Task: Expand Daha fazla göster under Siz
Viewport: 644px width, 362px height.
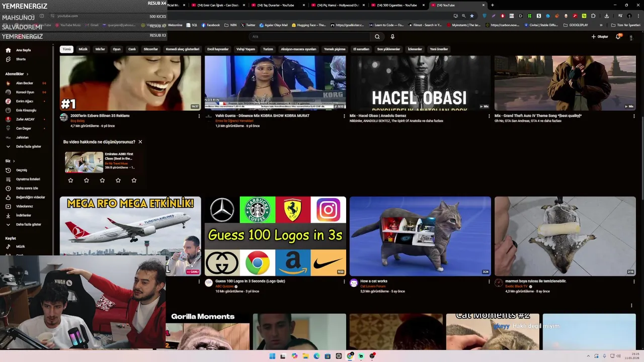Action: click(x=28, y=224)
